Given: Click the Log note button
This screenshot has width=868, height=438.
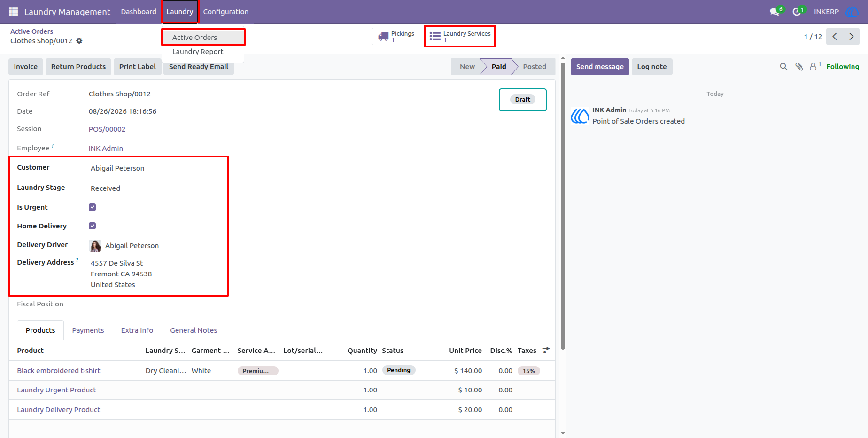Looking at the screenshot, I should pyautogui.click(x=652, y=67).
